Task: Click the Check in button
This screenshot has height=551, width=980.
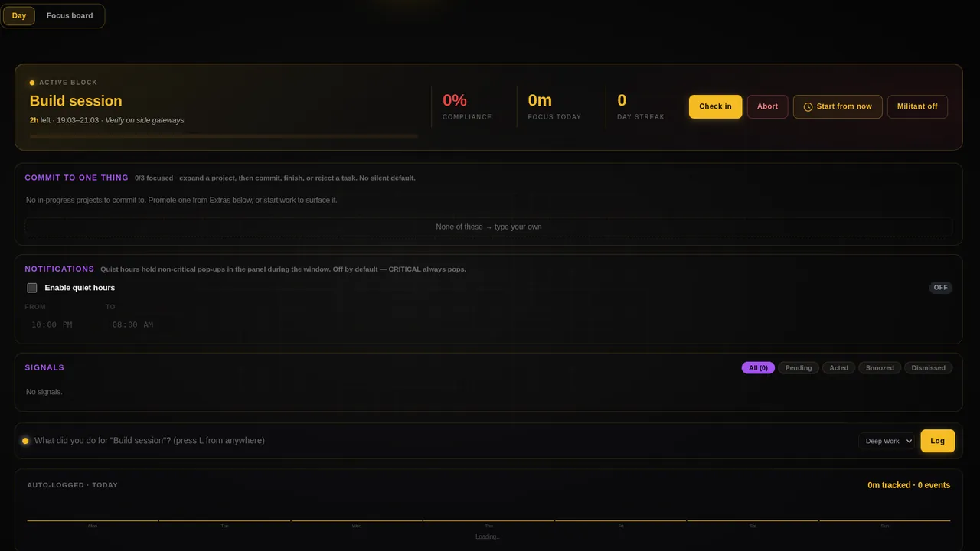Action: click(x=715, y=106)
